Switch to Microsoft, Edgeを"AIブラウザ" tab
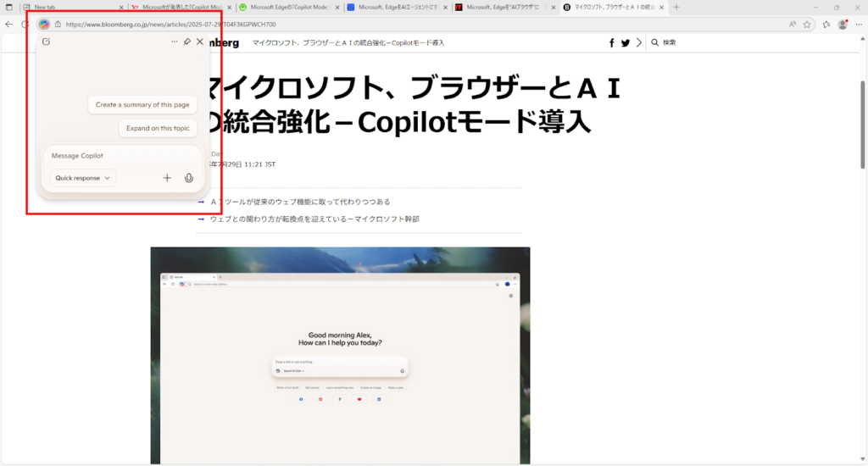This screenshot has width=868, height=466. pos(505,7)
